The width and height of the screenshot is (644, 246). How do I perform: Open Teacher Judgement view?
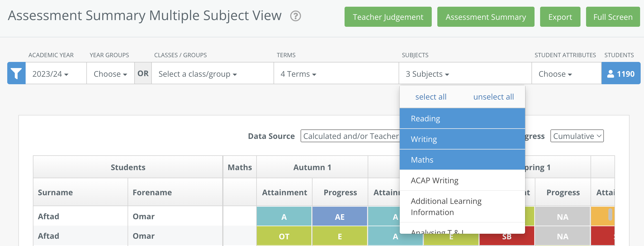[388, 17]
